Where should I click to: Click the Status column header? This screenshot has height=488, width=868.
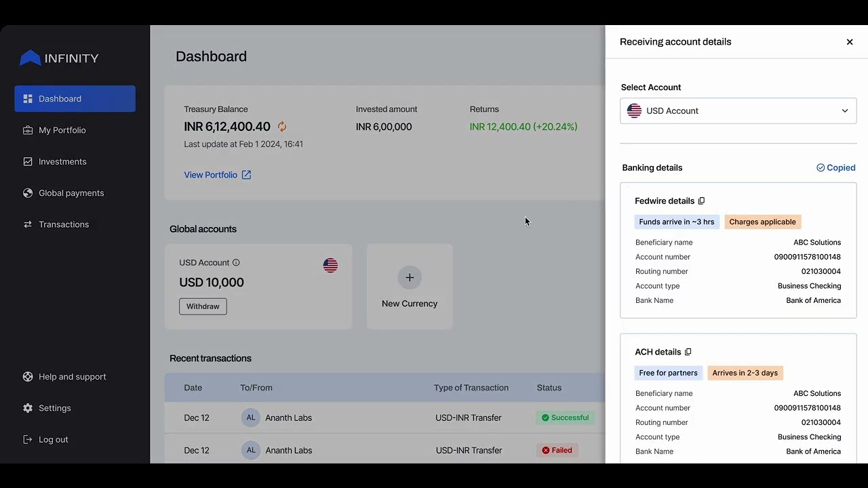tap(549, 388)
